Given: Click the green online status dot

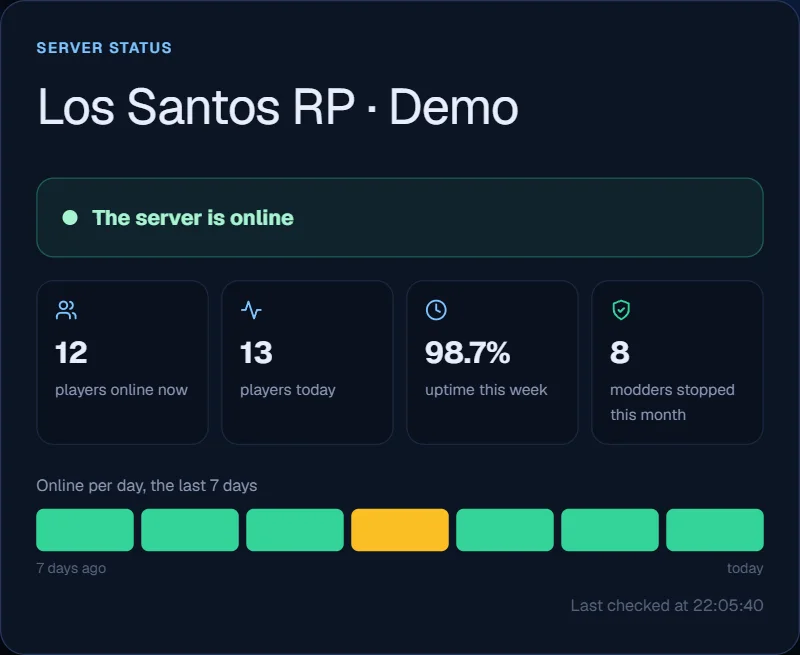Looking at the screenshot, I should coord(70,218).
